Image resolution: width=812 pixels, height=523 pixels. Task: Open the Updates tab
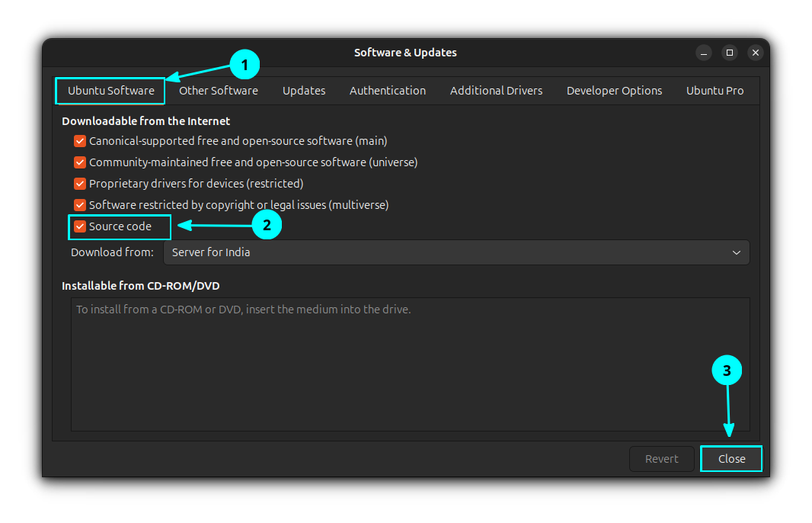point(303,90)
